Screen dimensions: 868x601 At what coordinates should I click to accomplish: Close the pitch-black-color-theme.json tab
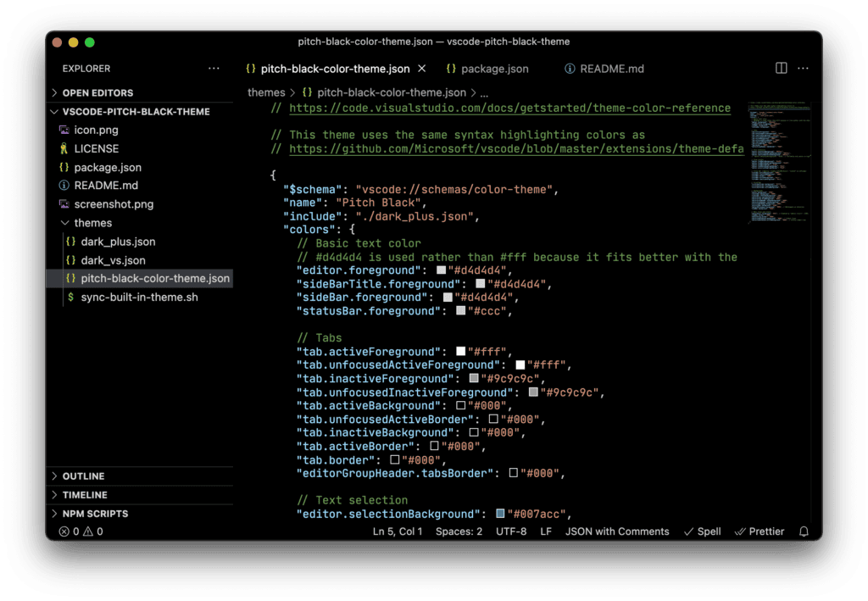coord(422,68)
